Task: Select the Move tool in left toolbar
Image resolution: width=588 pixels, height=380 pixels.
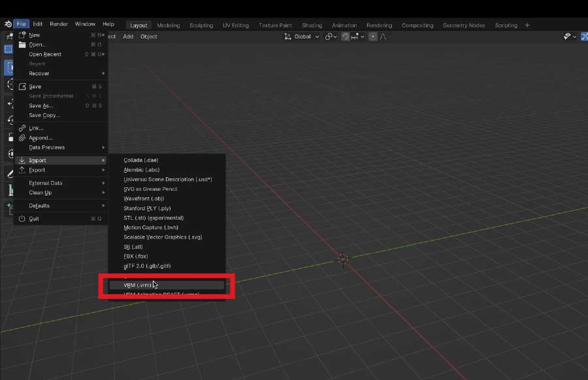Action: coord(10,103)
